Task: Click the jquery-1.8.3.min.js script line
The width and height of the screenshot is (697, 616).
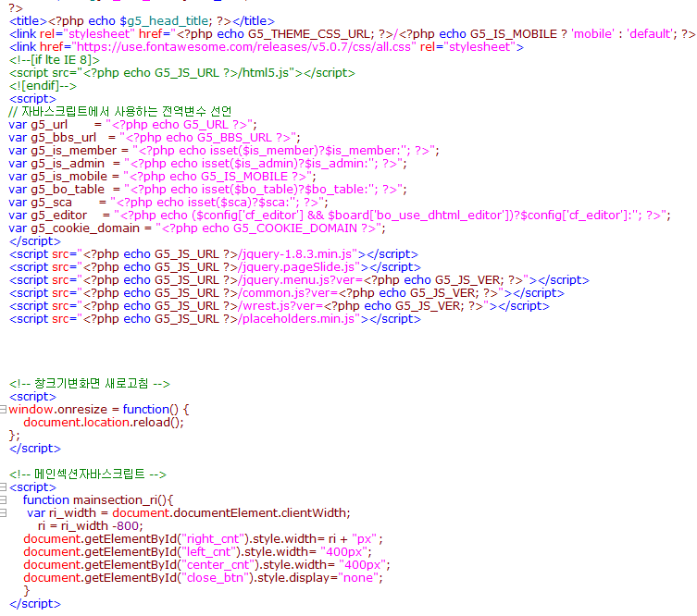Action: [214, 254]
